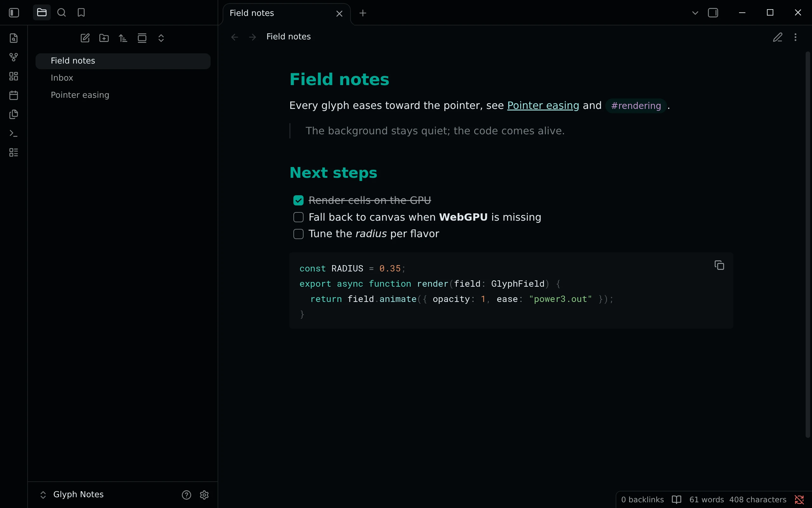Create a new folder icon
The image size is (812, 508).
pos(104,38)
